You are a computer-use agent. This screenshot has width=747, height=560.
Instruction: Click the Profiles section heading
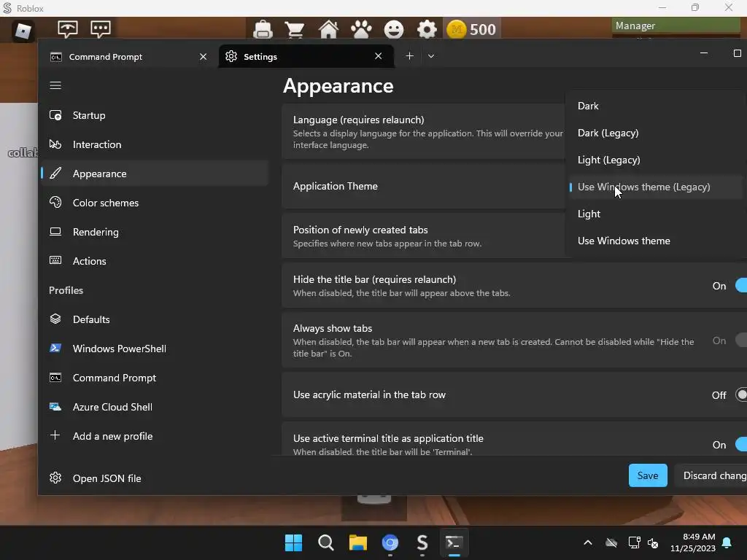click(x=66, y=290)
